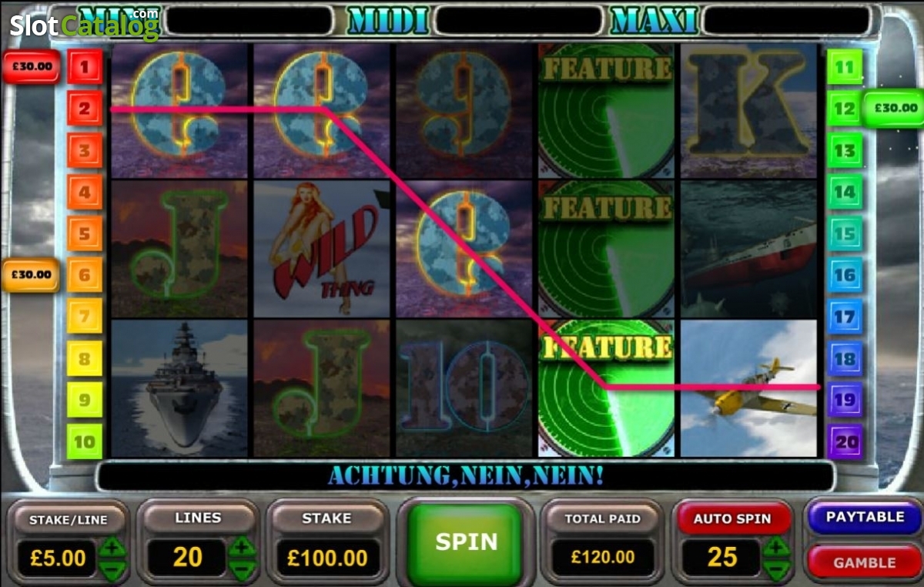
Task: Increase the Auto Spin count
Action: pos(777,548)
